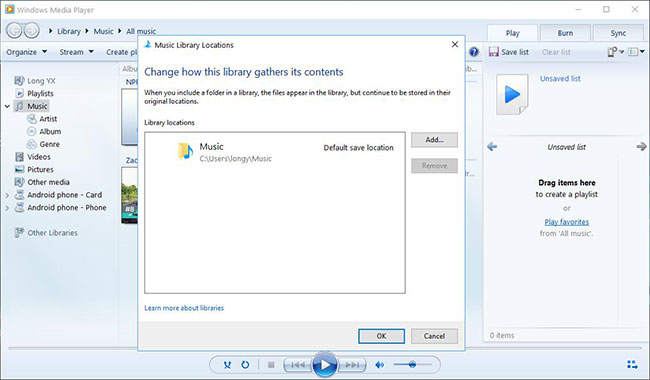650x380 pixels.
Task: Toggle repeat playback mode
Action: point(245,365)
